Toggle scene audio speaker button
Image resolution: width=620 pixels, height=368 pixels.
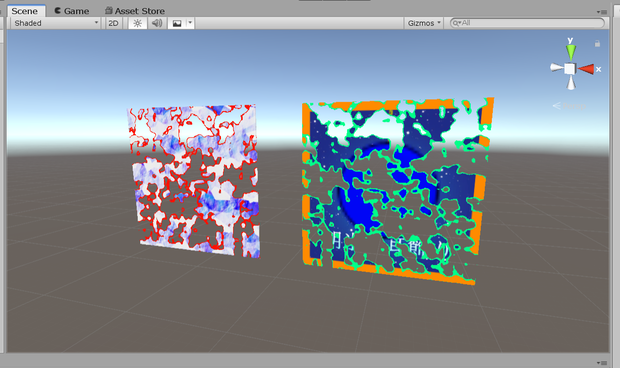(x=157, y=23)
